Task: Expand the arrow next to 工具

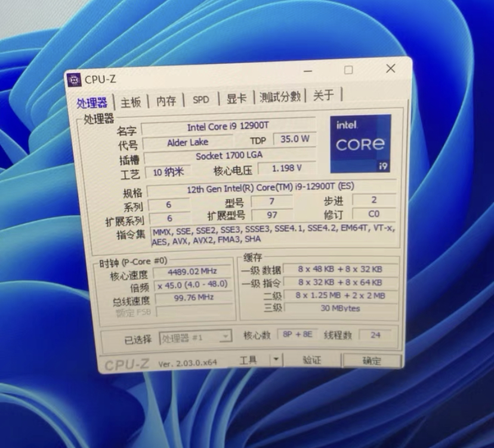Action: click(x=276, y=360)
